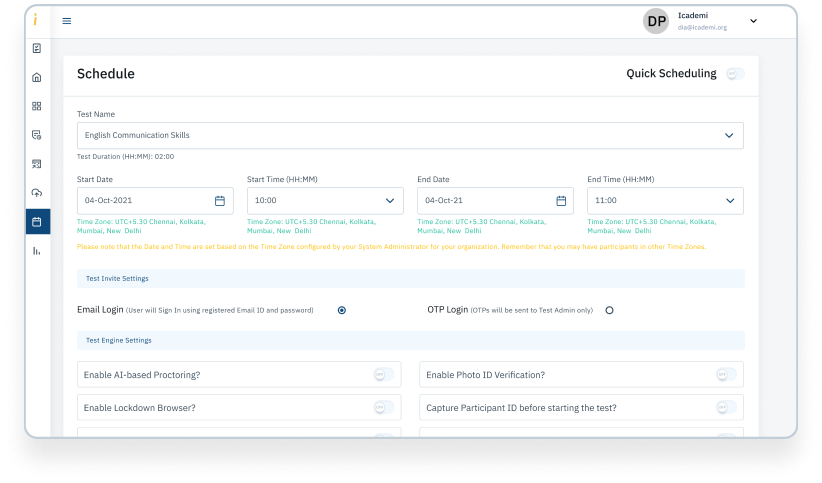Viewport: 822px width, 483px height.
Task: Expand the Icademi account menu chevron
Action: (x=753, y=21)
